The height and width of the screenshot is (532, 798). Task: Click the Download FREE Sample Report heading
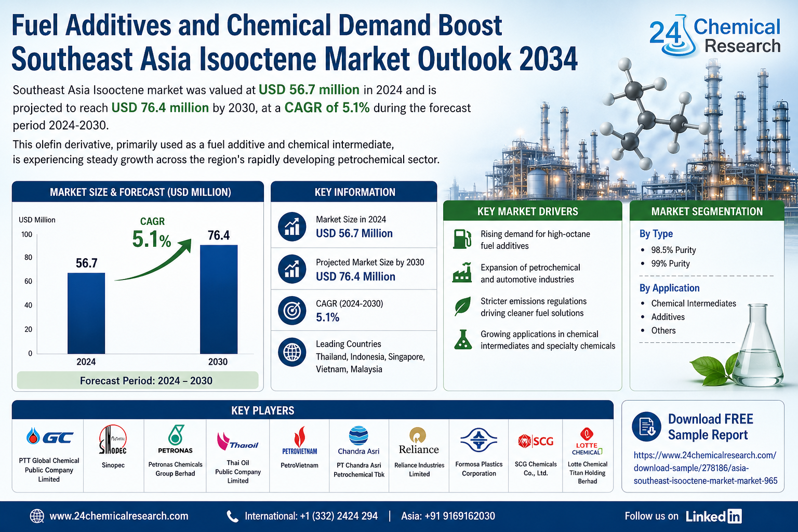[x=710, y=427]
